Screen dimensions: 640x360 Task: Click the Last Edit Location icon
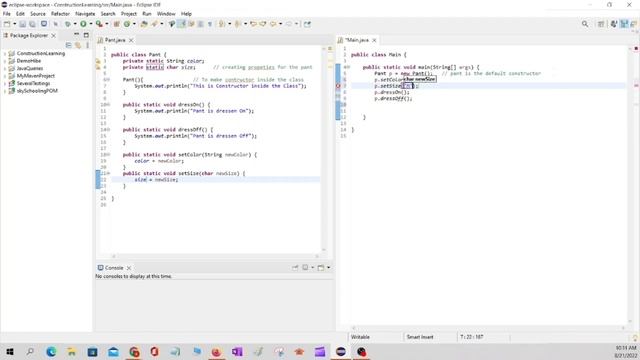[253, 24]
